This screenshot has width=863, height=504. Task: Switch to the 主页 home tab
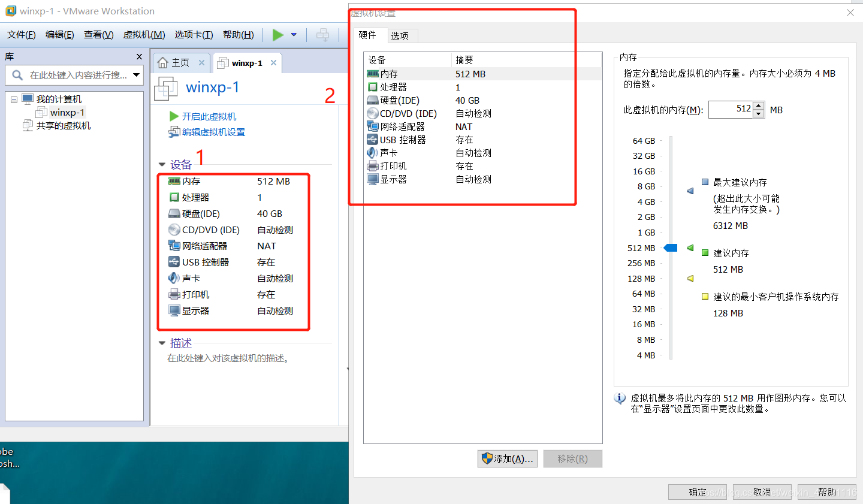tap(180, 63)
